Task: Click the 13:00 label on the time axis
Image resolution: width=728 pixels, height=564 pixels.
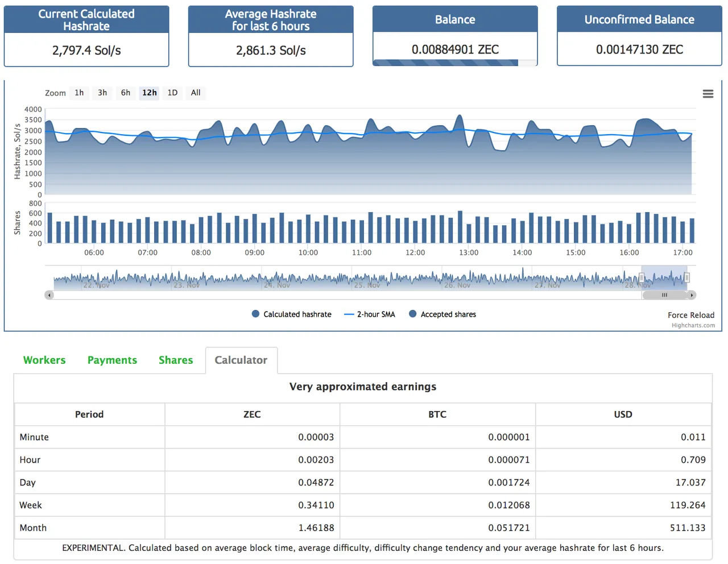Action: 469,252
